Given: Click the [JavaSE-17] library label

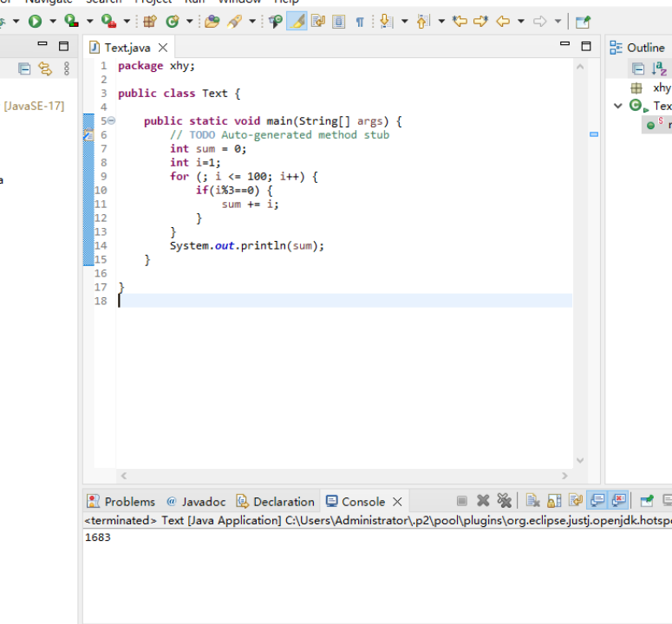Looking at the screenshot, I should coord(34,106).
